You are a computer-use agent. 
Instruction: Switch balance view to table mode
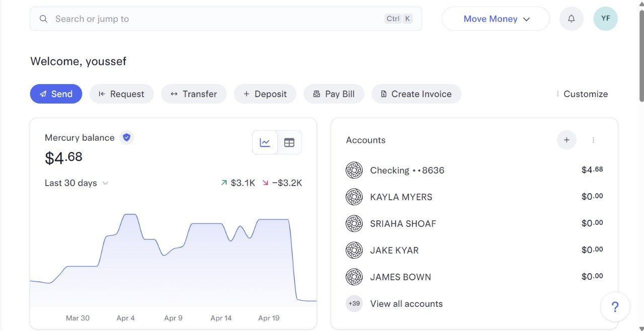point(289,142)
